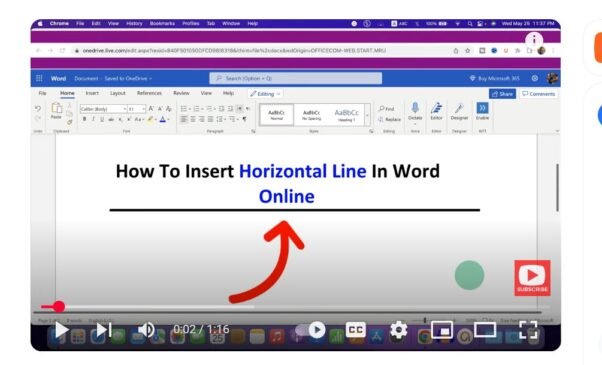Click the text highlight color marker
Image resolution: width=602 pixels, height=365 pixels.
151,119
